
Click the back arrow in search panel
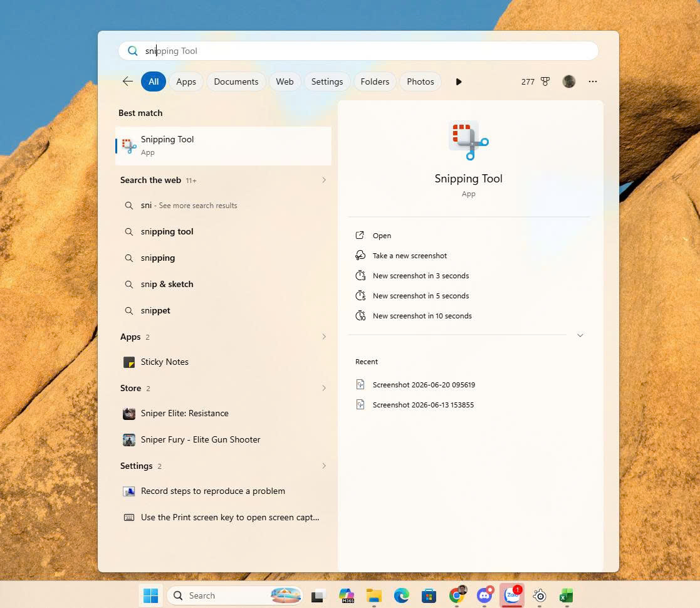(x=128, y=81)
